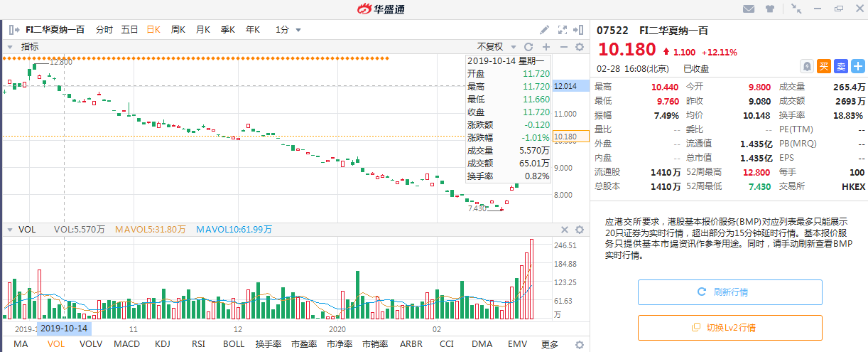Switch to 周K weekly chart tab
The height and width of the screenshot is (352, 868).
pyautogui.click(x=178, y=30)
